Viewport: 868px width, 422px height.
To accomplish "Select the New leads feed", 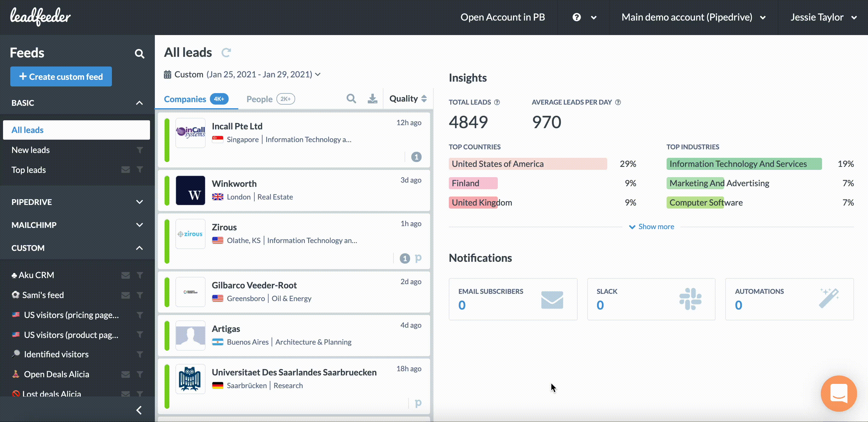I will point(31,150).
